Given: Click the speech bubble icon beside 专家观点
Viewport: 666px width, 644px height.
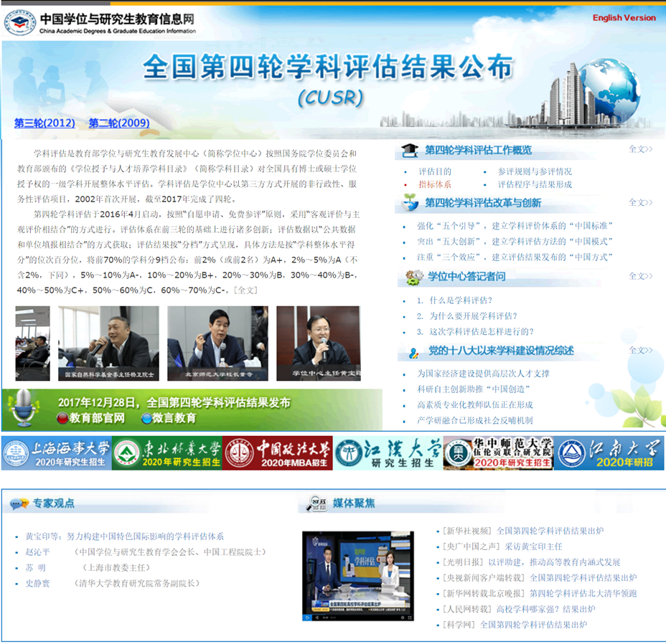Looking at the screenshot, I should point(19,503).
